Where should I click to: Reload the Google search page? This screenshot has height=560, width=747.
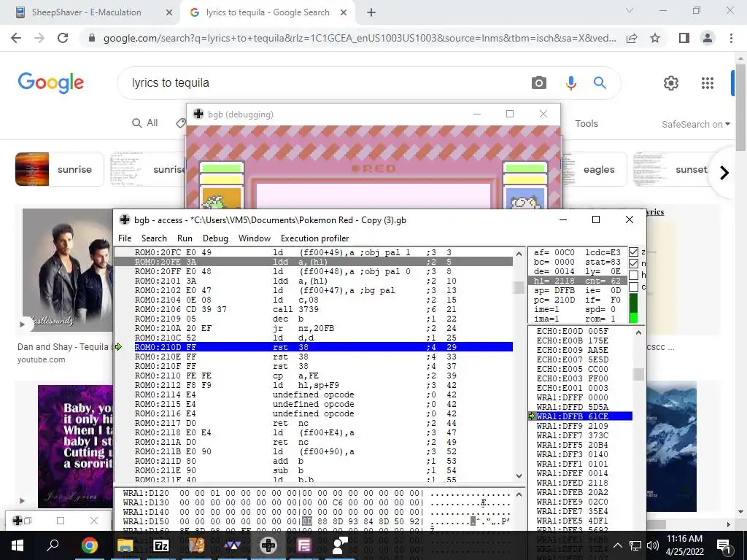tap(63, 38)
